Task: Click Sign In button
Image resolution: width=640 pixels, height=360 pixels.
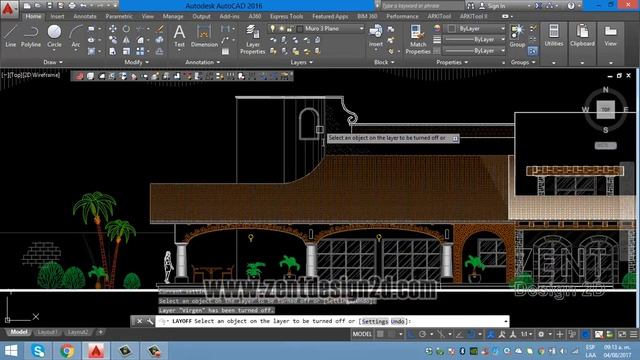Action: [492, 6]
